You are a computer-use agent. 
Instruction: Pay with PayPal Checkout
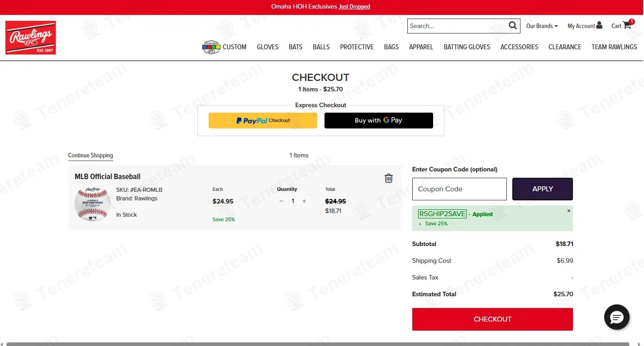tap(262, 121)
